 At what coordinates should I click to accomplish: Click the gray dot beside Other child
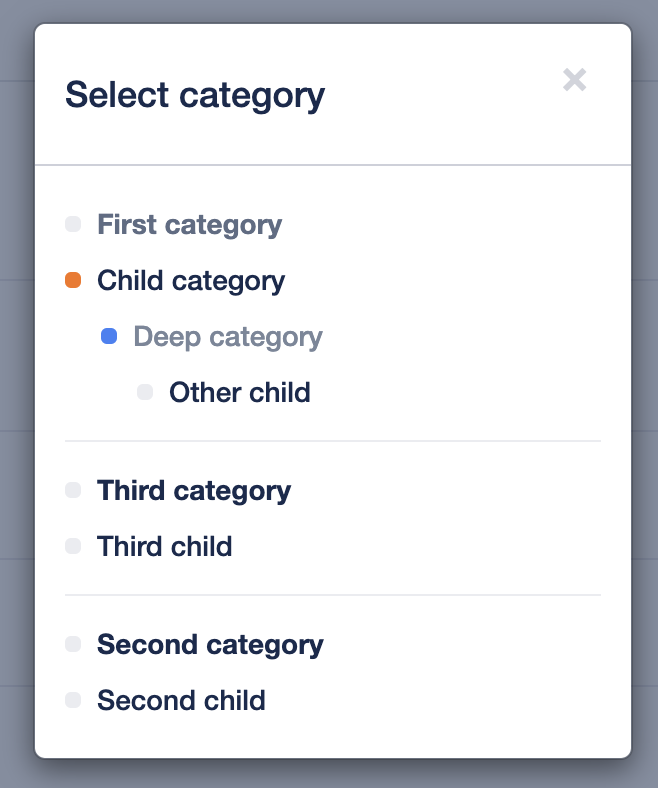point(145,393)
